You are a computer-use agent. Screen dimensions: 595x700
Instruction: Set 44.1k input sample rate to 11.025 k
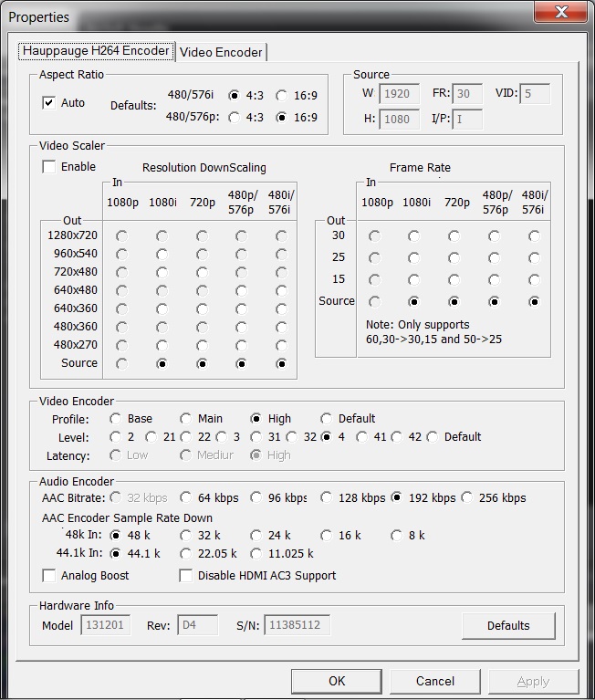pyautogui.click(x=256, y=554)
